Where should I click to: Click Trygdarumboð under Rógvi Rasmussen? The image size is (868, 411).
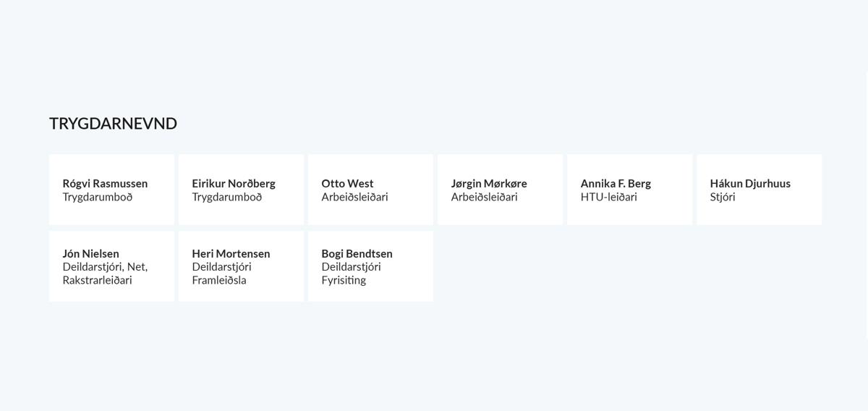click(x=98, y=197)
